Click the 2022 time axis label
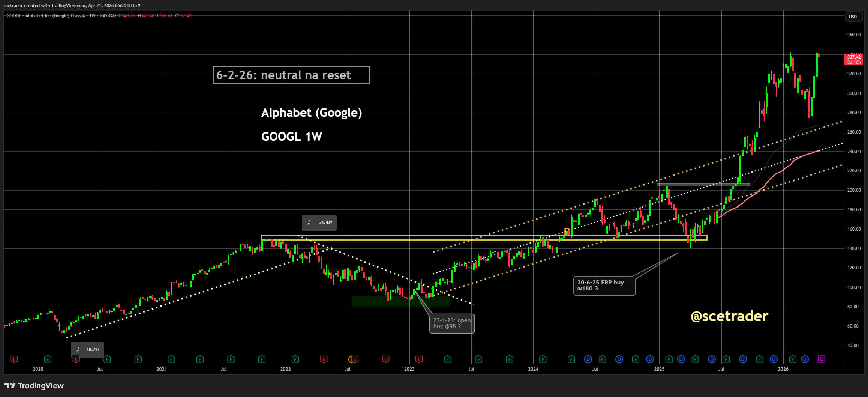The width and height of the screenshot is (868, 397). pos(286,369)
